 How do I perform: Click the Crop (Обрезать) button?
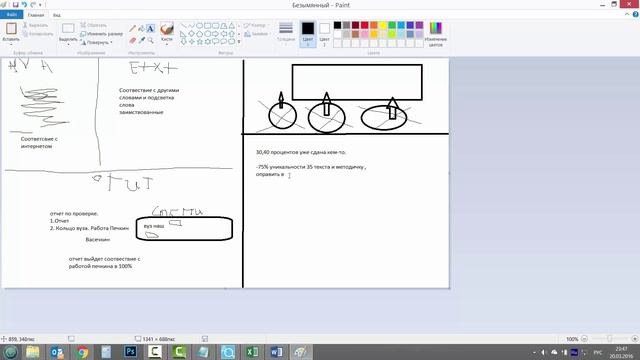click(x=93, y=25)
